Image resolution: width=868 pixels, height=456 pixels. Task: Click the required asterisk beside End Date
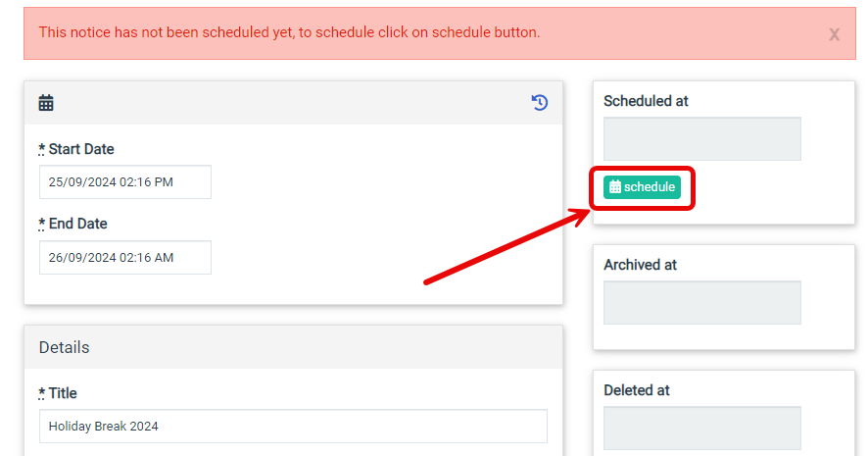coord(41,224)
